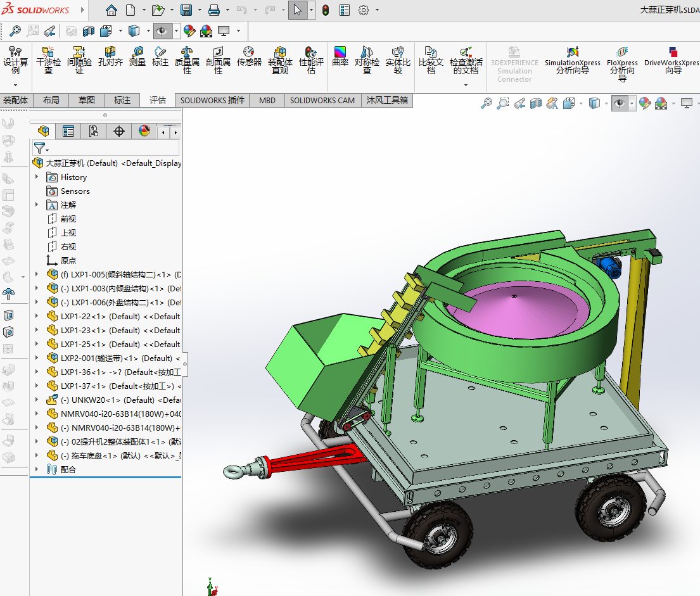Open the ConfigurationManager tab icon
700x596 pixels.
point(94,131)
